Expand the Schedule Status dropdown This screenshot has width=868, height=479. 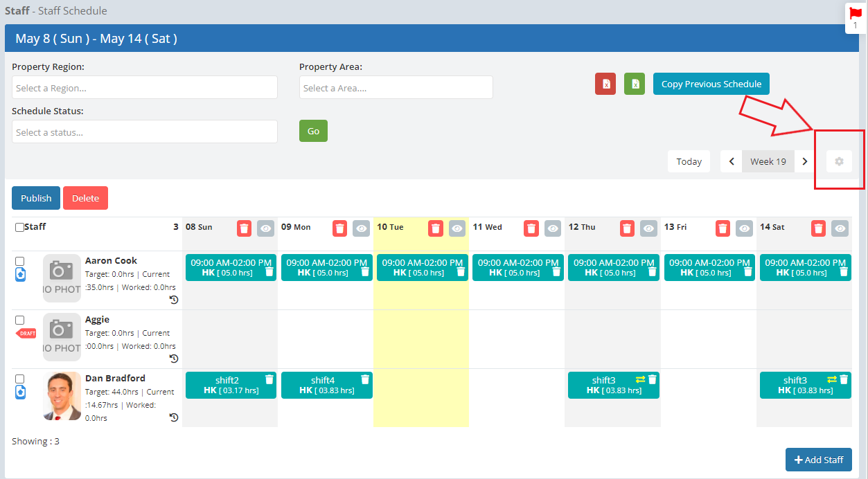pyautogui.click(x=145, y=132)
